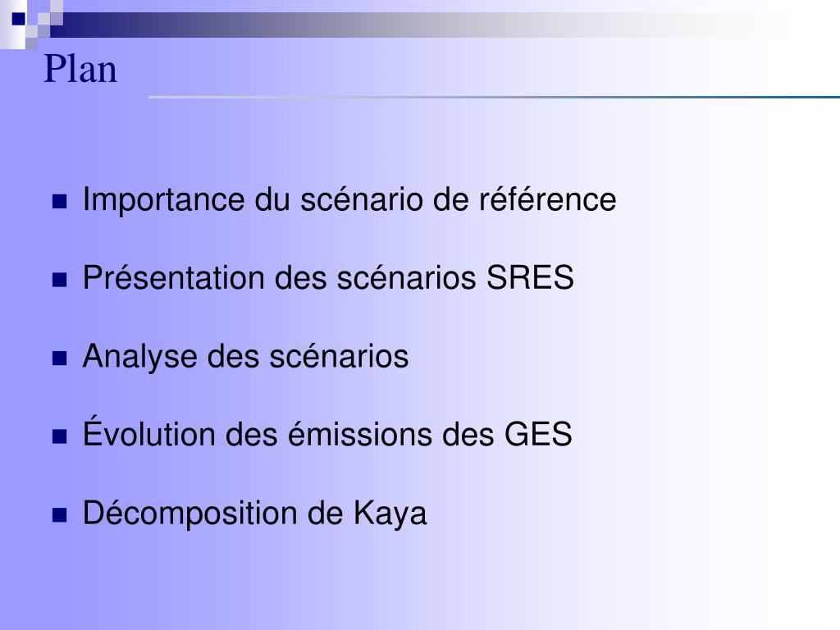Click the bullet marker before "Présentation des scénarios"
Screen dimensions: 840x630
[59, 281]
